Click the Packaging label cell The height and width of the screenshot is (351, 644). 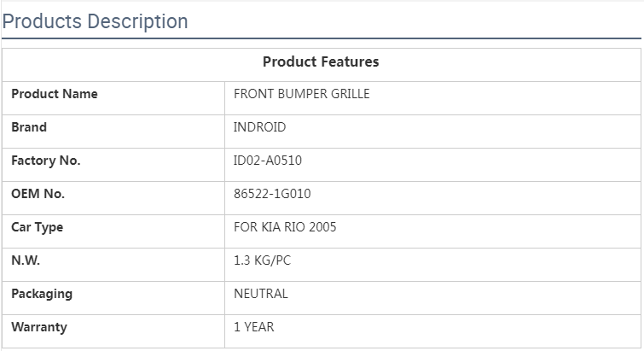(x=42, y=294)
